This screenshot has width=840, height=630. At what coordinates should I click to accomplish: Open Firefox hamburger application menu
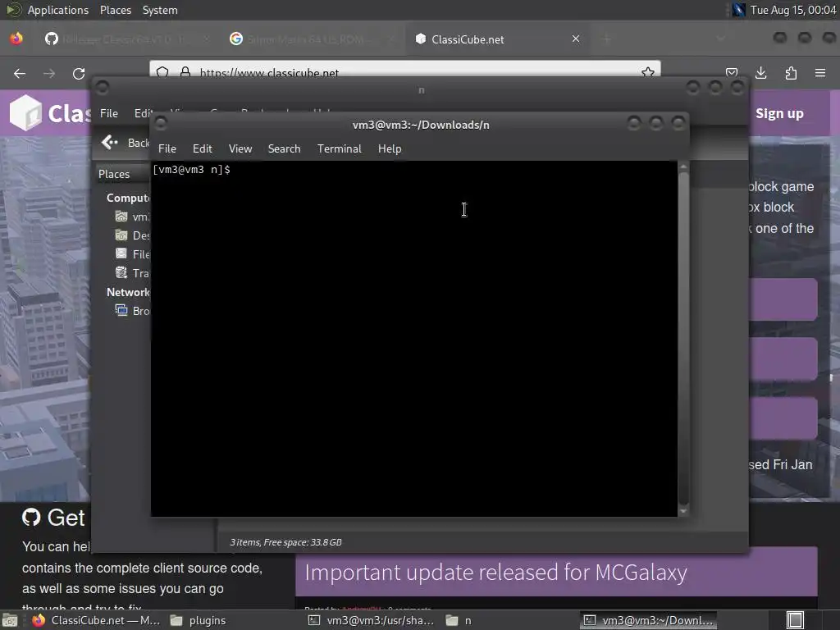click(820, 73)
